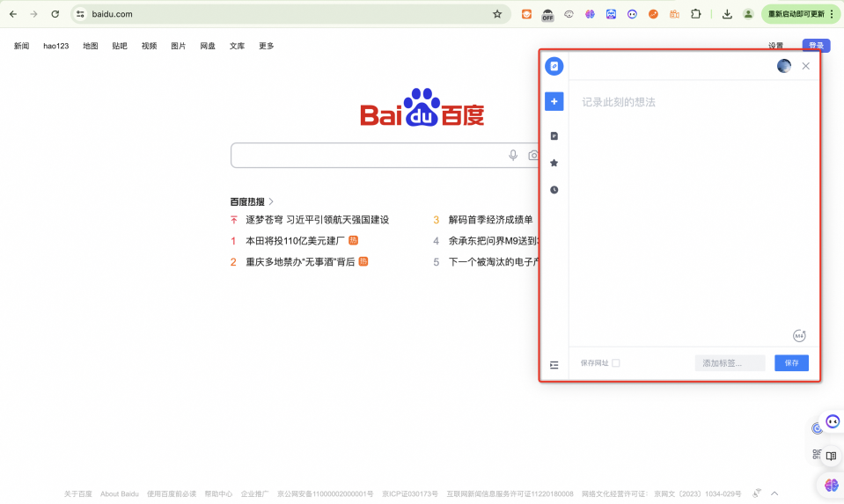
Task: Click the extension showing OFF badge
Action: (547, 15)
